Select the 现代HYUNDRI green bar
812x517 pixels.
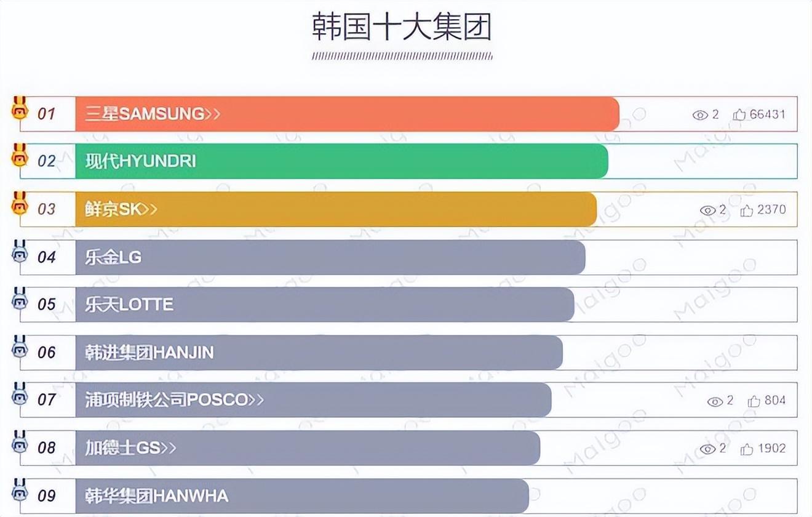coord(341,161)
